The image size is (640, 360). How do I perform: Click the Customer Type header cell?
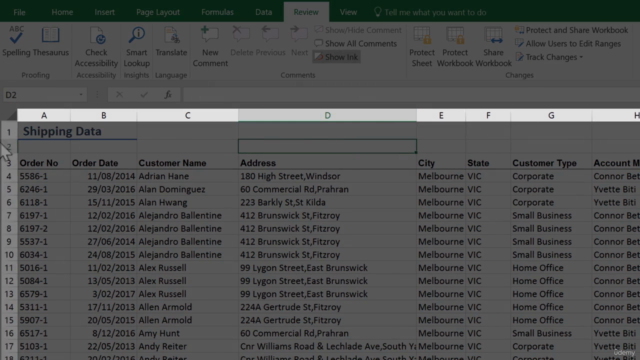[551, 163]
